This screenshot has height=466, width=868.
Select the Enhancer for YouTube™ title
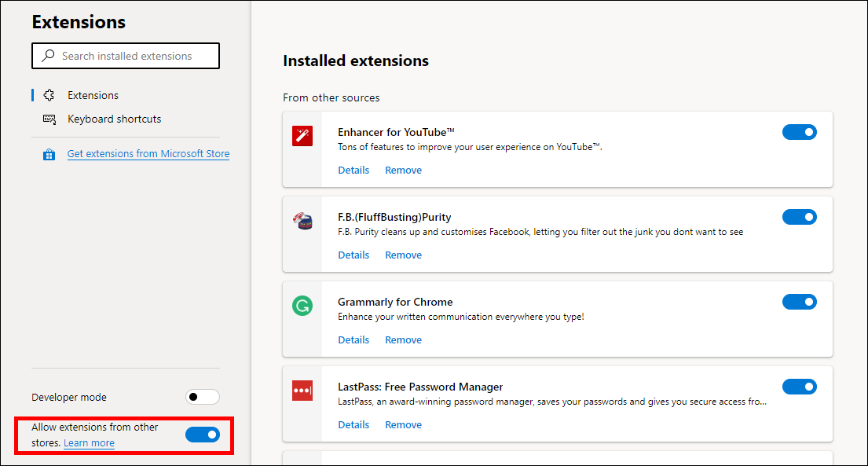tap(397, 132)
